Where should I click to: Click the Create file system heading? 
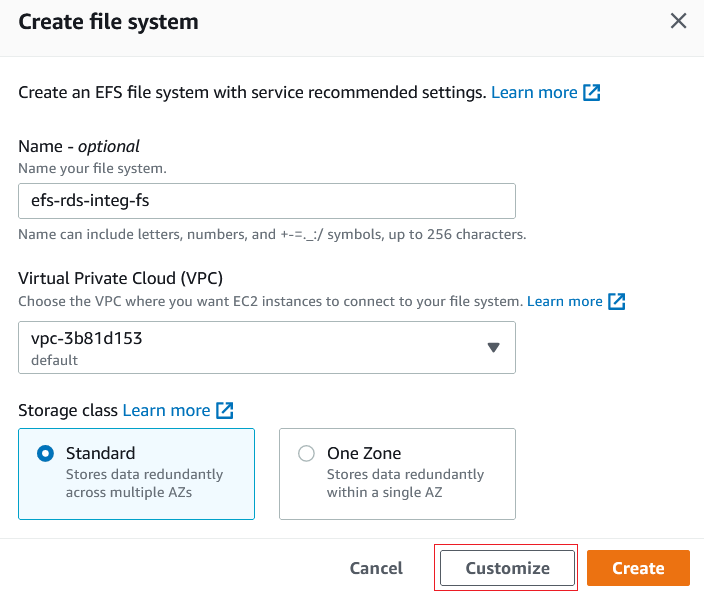coord(108,21)
